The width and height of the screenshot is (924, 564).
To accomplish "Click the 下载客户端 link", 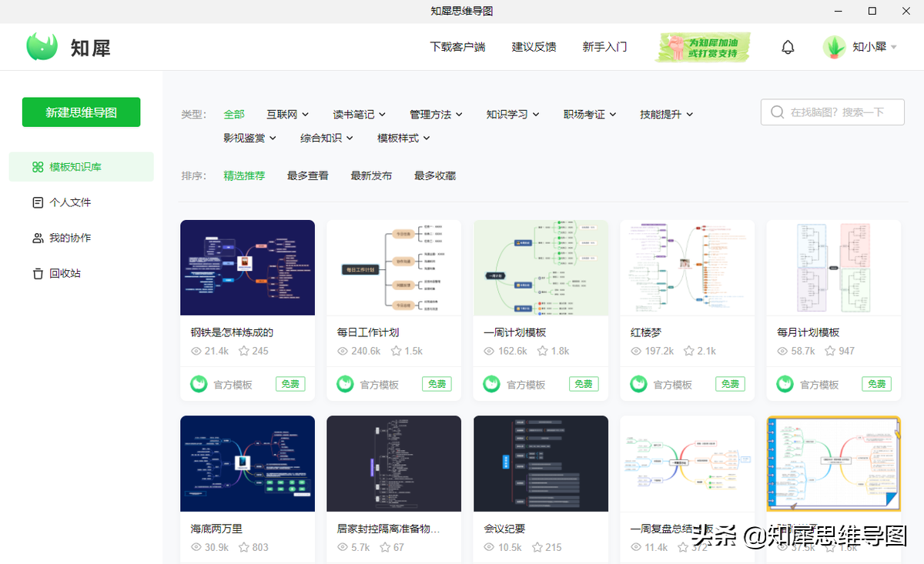I will coord(457,47).
